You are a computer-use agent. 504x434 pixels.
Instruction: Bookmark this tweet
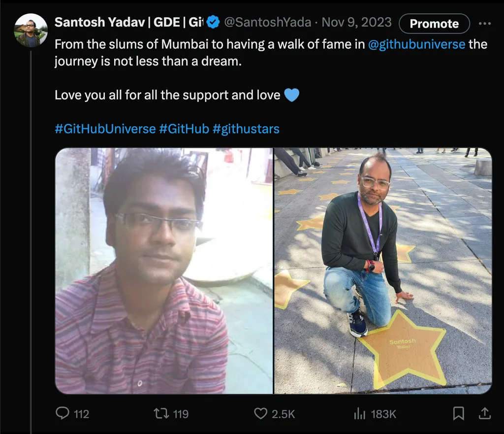click(458, 413)
